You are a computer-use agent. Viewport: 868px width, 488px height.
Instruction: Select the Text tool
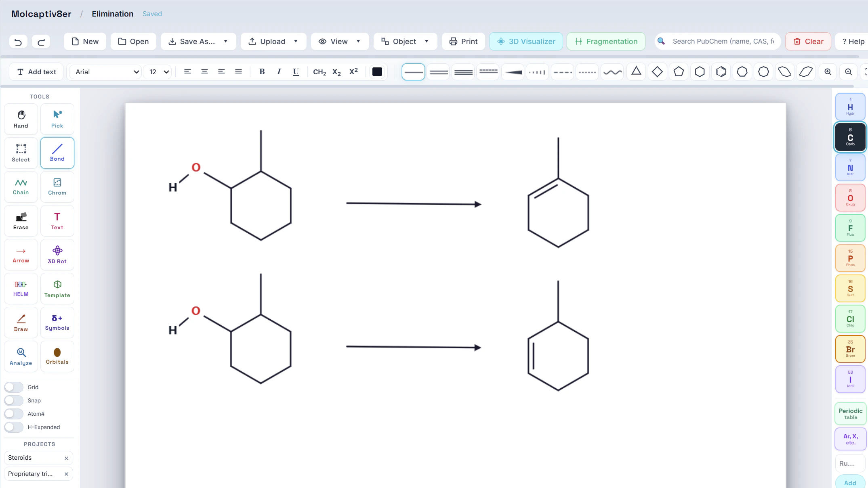57,221
